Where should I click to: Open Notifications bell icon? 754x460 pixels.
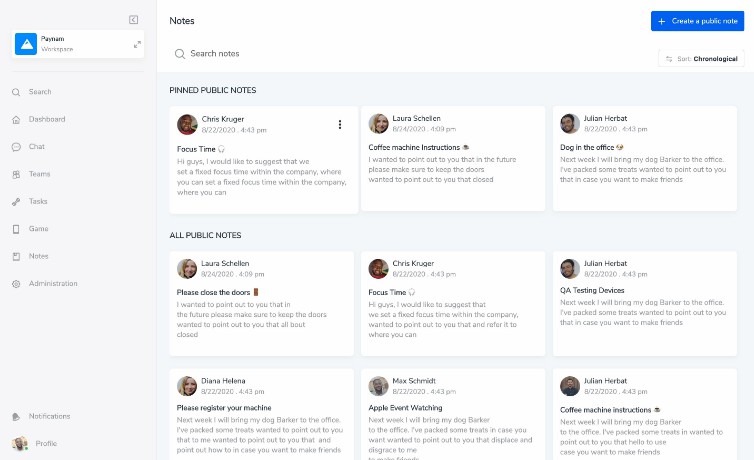(x=16, y=417)
